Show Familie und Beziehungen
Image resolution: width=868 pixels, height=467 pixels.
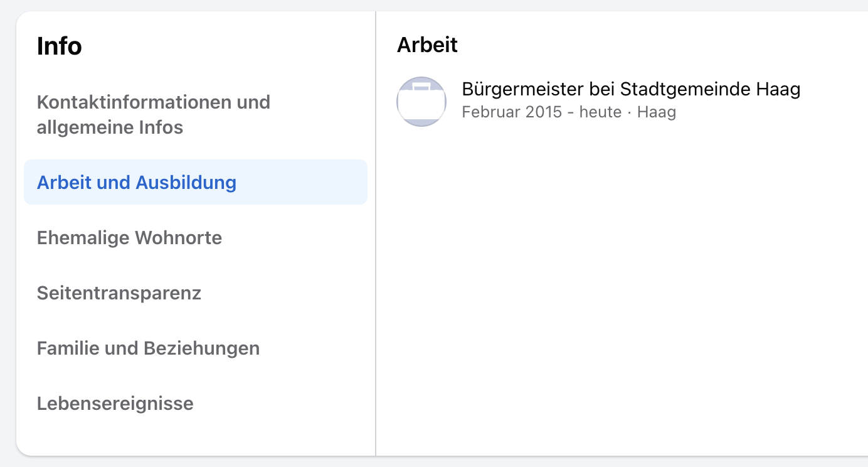click(148, 348)
